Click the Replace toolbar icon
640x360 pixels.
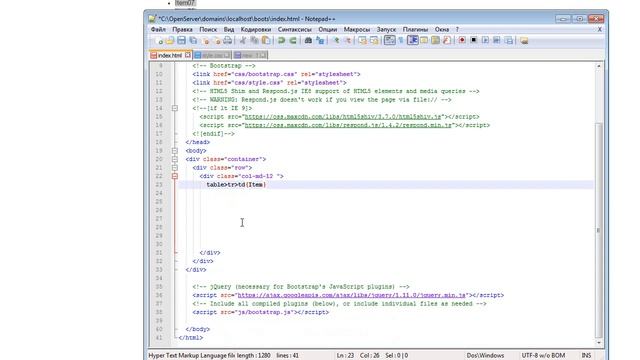click(320, 40)
